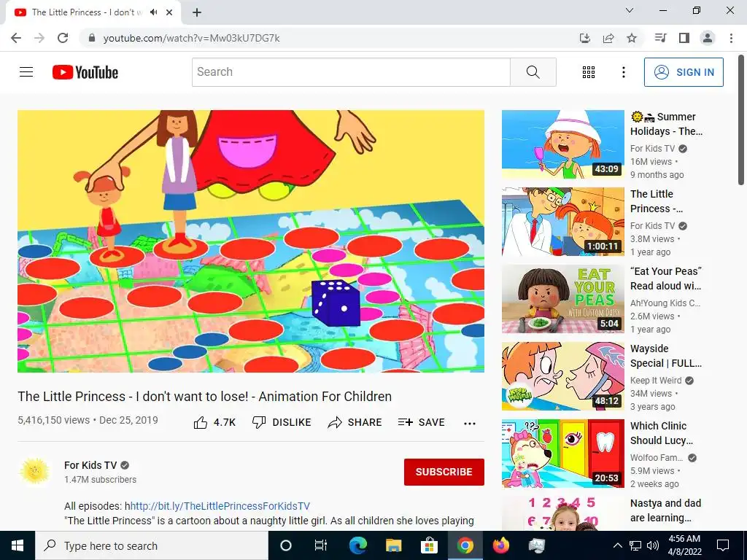The image size is (747, 560).
Task: Select the Chrome taskbar icon
Action: 465,545
